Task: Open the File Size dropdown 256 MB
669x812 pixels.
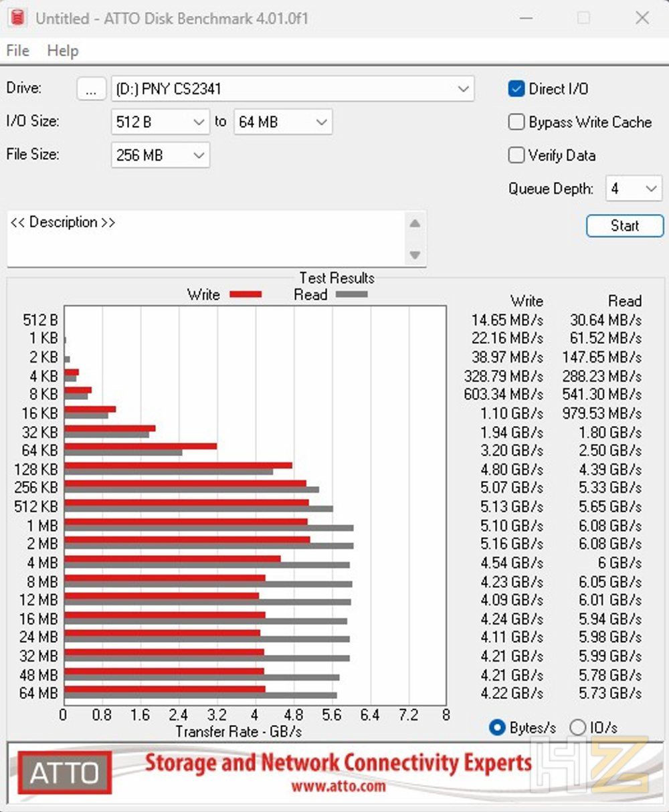Action: (x=161, y=155)
